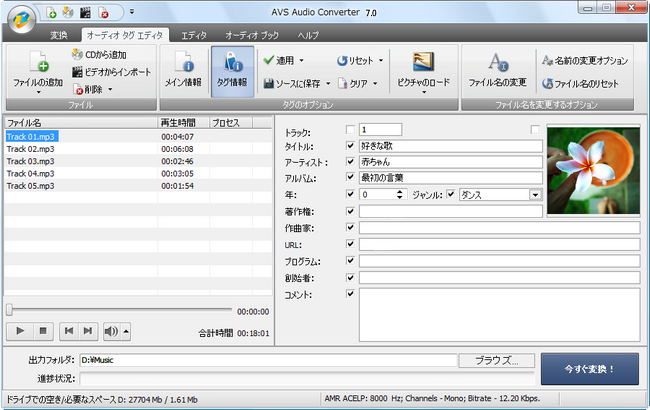Click the stop button
Screen dimensions: 650x410
tap(43, 331)
